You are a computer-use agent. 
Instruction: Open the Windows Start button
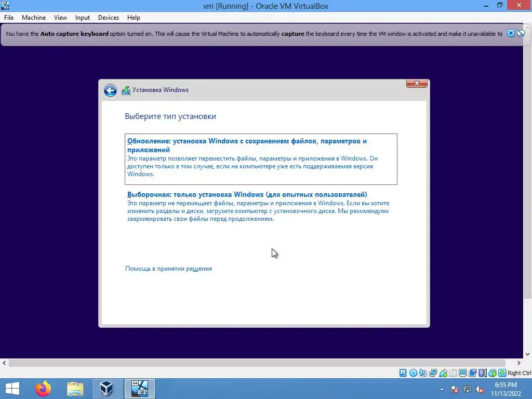coord(12,389)
